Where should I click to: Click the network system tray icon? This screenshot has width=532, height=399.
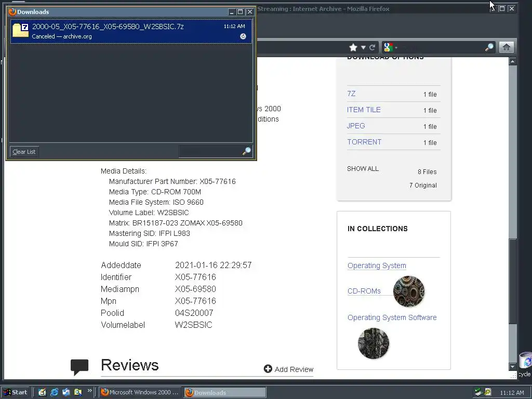click(478, 392)
